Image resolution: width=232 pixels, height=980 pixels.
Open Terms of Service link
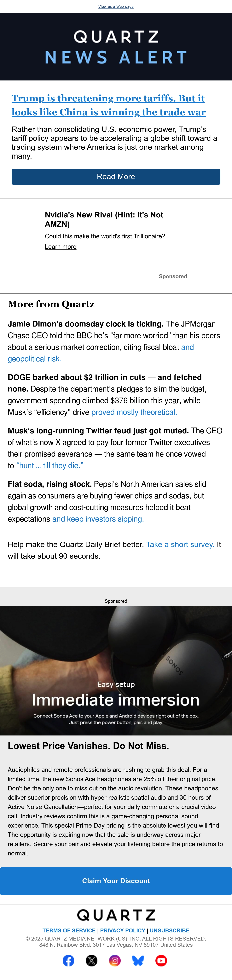click(69, 930)
